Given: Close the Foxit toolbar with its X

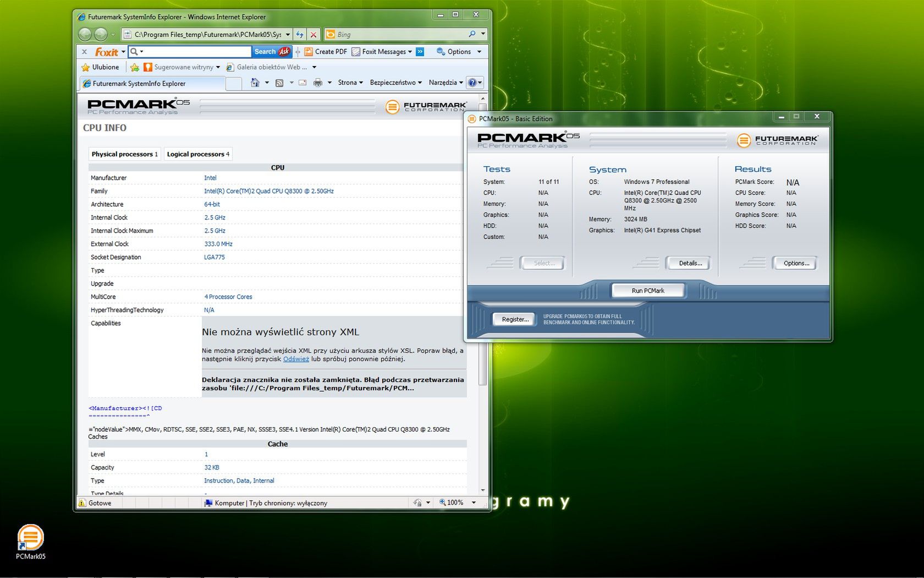Looking at the screenshot, I should 84,52.
